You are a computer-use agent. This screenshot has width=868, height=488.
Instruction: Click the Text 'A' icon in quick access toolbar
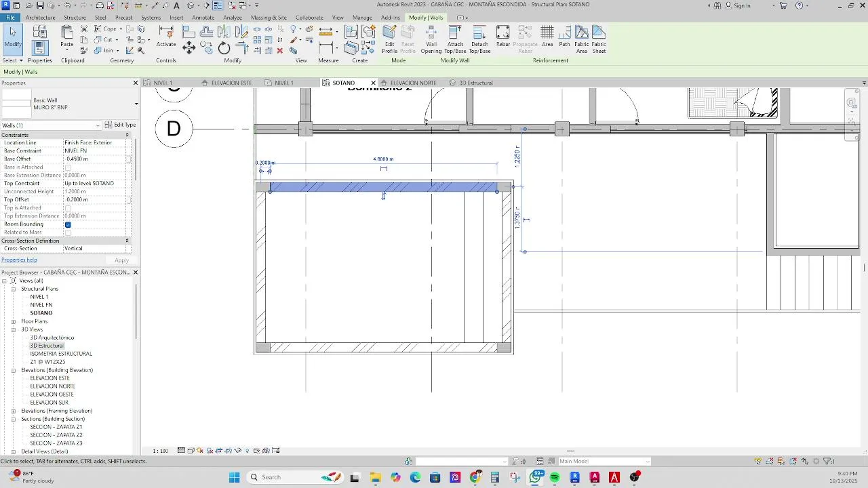[176, 5]
